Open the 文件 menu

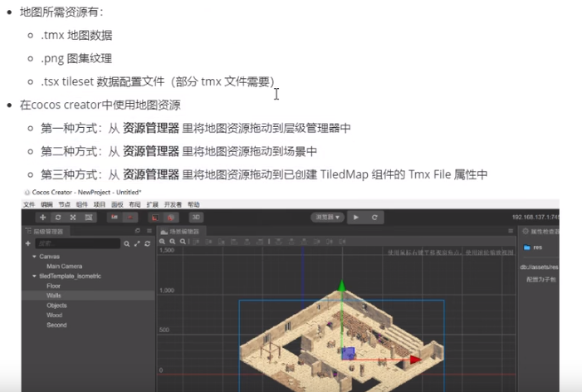29,204
